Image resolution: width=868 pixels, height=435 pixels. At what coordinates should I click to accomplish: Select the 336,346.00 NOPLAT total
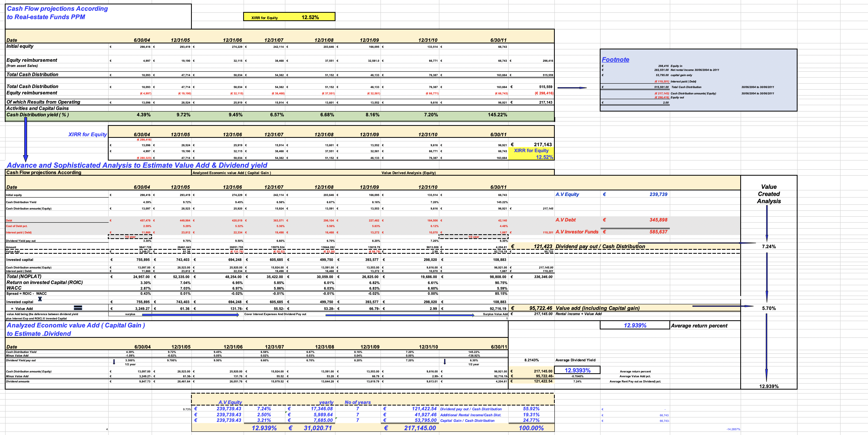pos(543,277)
